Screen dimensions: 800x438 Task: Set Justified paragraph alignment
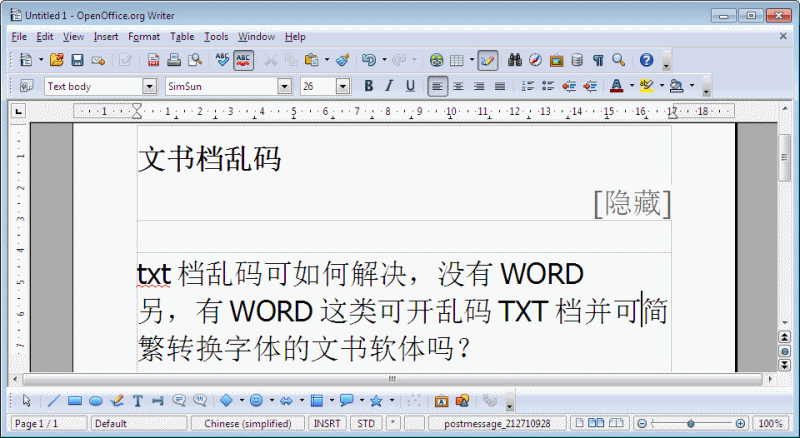point(500,86)
